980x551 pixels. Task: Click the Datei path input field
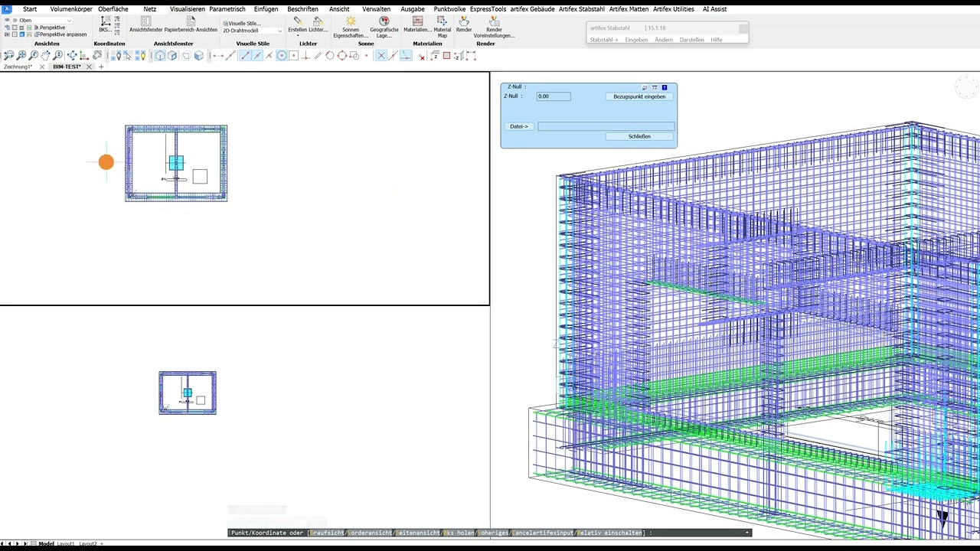click(606, 126)
